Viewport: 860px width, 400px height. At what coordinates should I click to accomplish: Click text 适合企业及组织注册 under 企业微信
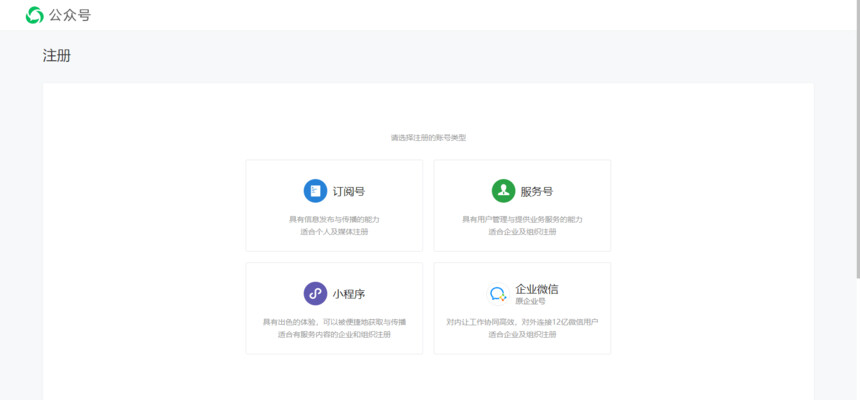522,335
